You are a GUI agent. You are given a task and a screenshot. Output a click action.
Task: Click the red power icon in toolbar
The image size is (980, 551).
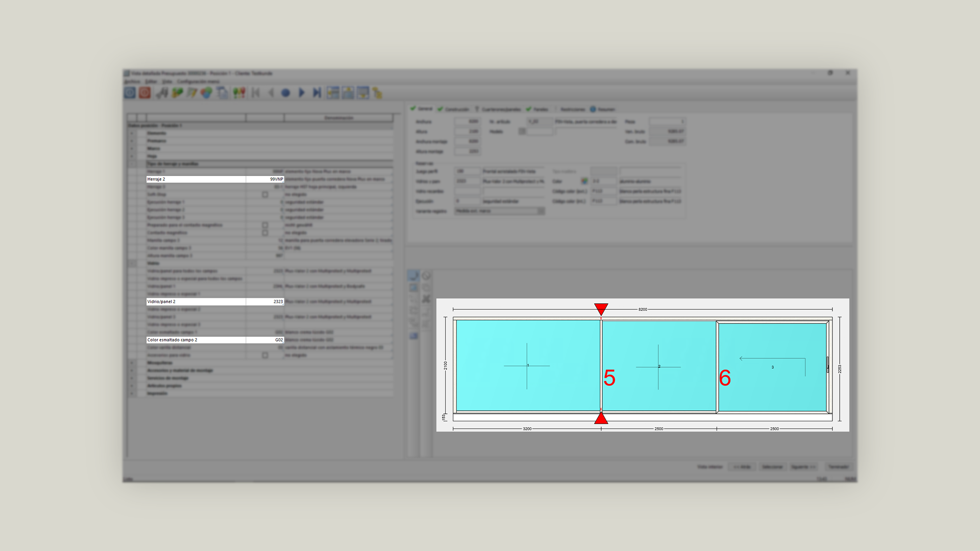pos(145,93)
